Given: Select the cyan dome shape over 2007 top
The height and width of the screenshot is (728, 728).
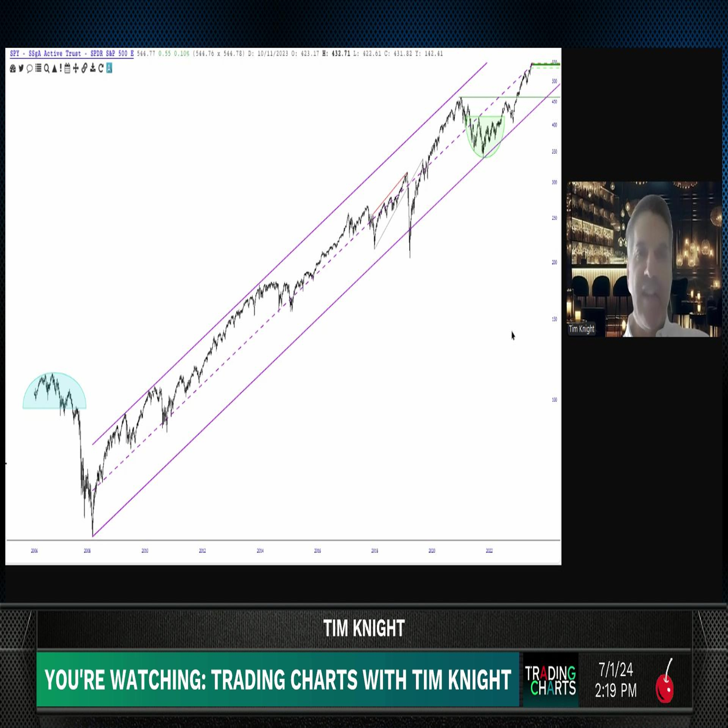Looking at the screenshot, I should (x=54, y=390).
